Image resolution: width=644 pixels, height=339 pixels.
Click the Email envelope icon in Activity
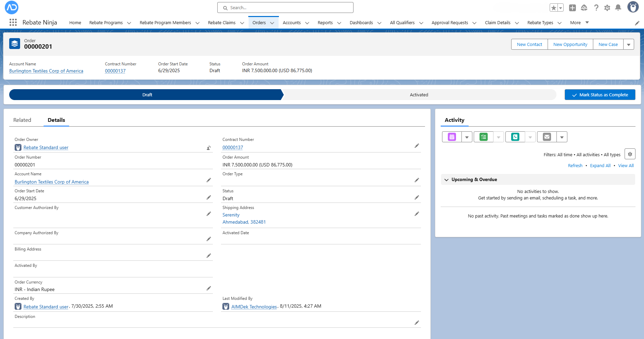coord(547,137)
